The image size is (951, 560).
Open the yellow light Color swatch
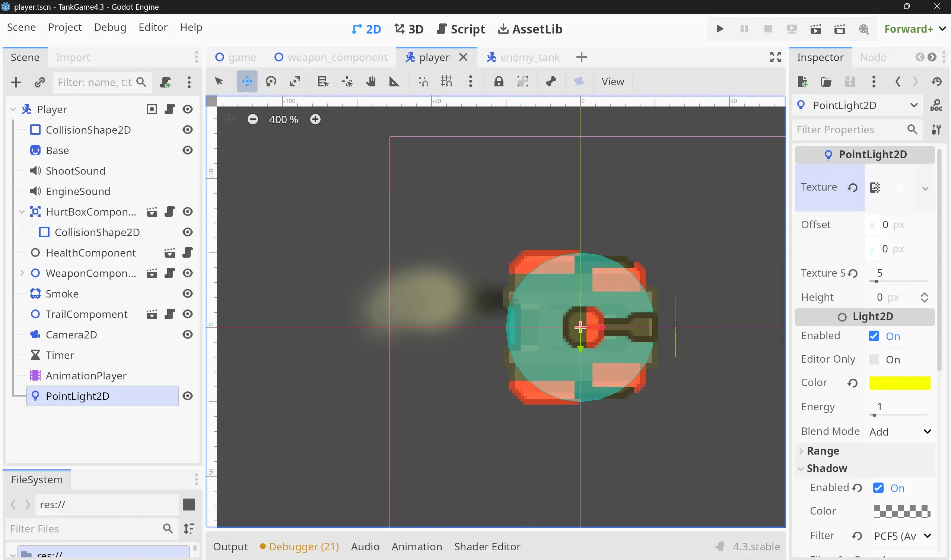900,383
